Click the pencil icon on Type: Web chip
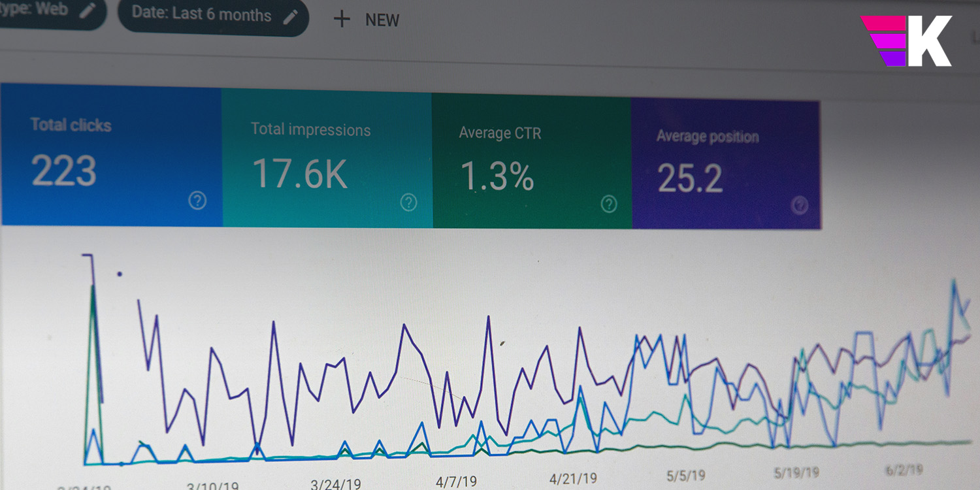Image resolution: width=980 pixels, height=490 pixels. pyautogui.click(x=87, y=12)
